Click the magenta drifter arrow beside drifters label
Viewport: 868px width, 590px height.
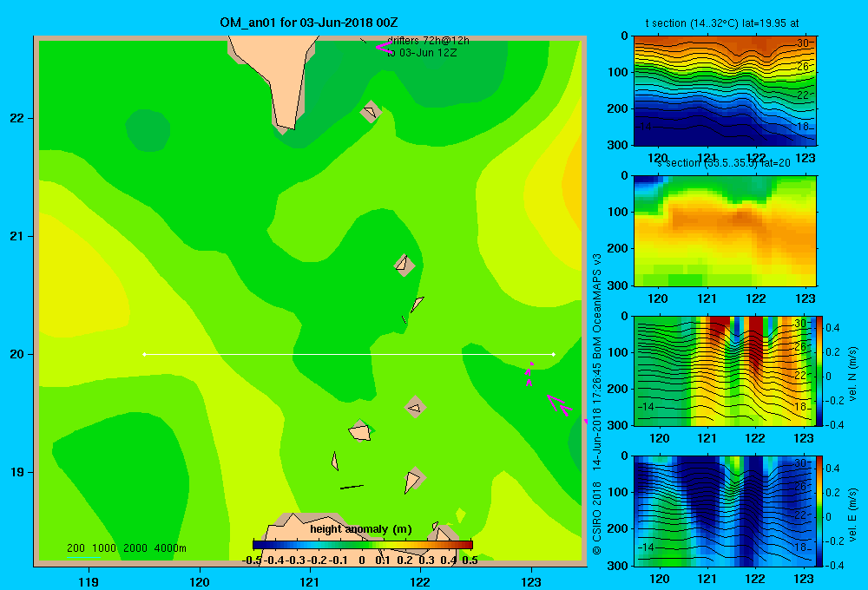[x=384, y=47]
